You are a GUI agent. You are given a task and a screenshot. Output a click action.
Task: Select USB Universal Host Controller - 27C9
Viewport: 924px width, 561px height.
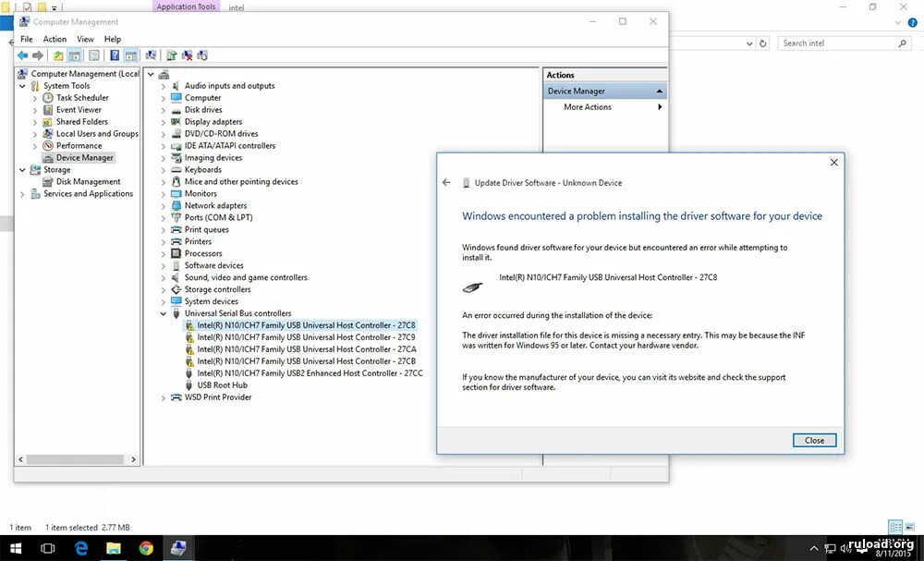click(306, 337)
